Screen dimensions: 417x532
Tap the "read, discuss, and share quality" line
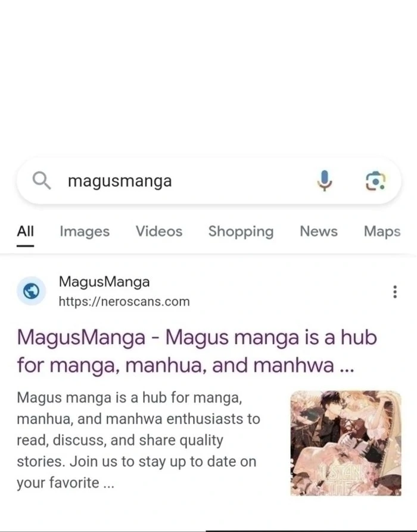[120, 440]
